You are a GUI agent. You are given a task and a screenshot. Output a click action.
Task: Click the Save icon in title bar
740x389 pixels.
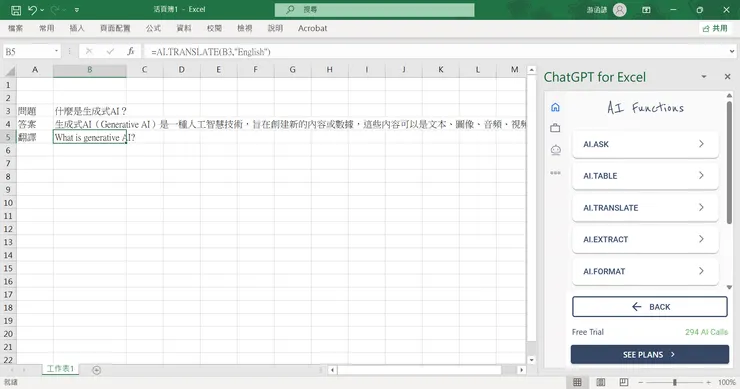16,10
